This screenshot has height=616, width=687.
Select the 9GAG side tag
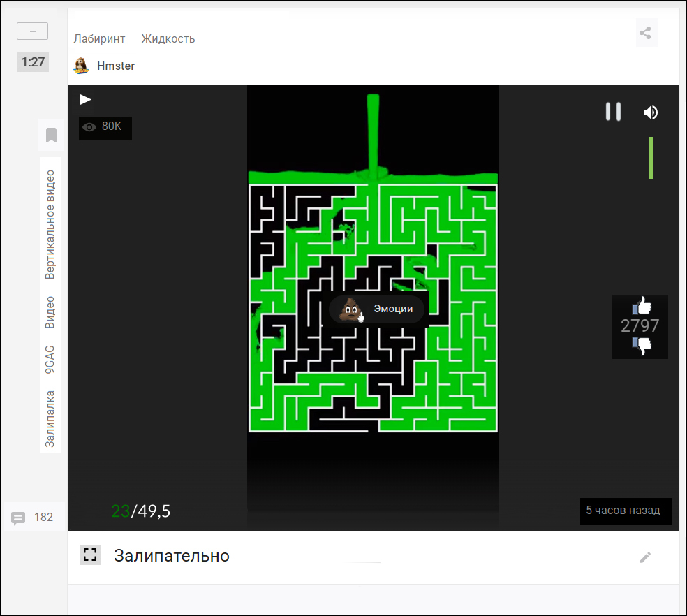tap(50, 359)
